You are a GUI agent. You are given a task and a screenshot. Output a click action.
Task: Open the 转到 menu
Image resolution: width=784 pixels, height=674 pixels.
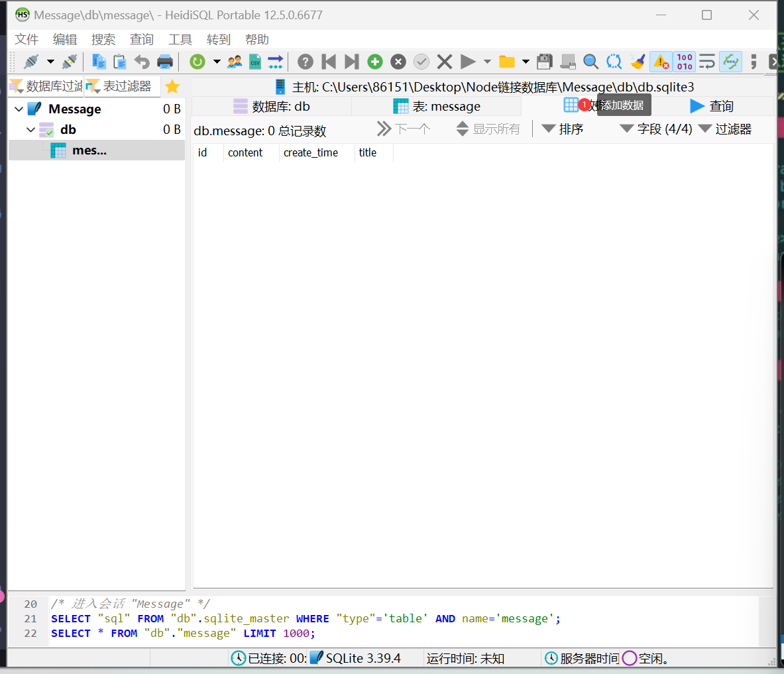tap(219, 40)
